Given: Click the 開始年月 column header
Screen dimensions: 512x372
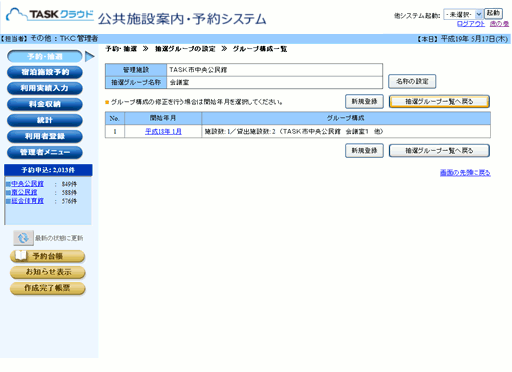Looking at the screenshot, I should point(163,118).
